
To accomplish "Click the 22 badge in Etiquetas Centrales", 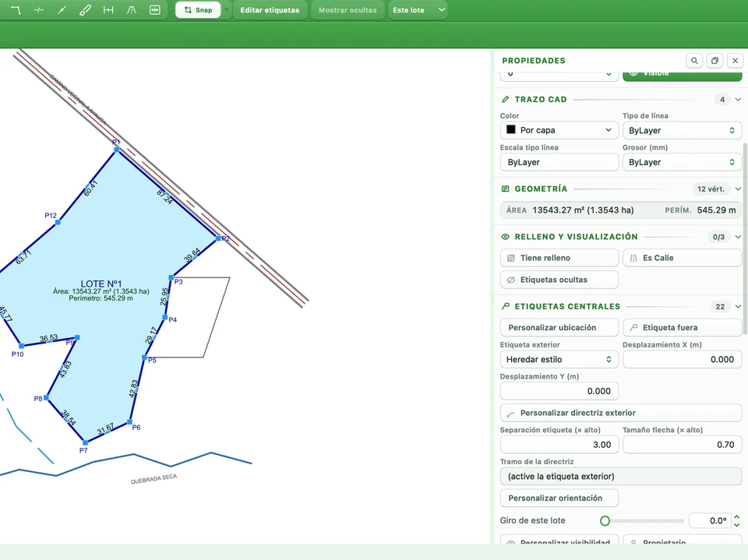I will [x=720, y=307].
